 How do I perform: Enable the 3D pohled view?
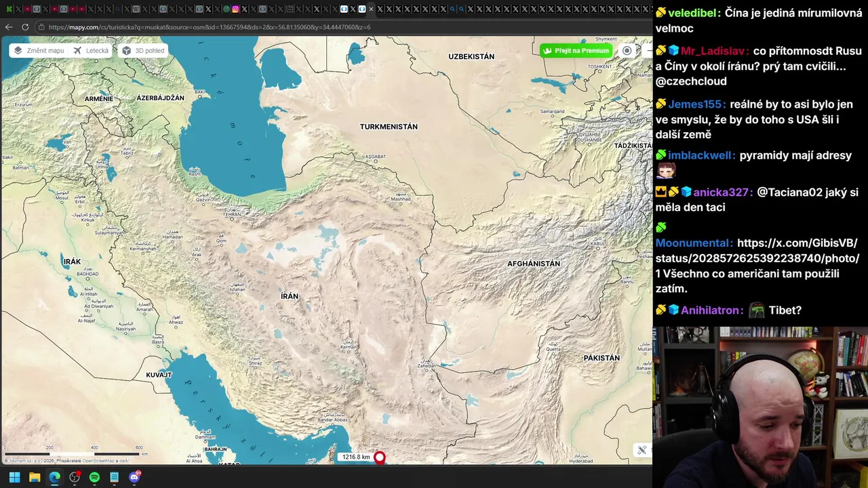pos(143,51)
